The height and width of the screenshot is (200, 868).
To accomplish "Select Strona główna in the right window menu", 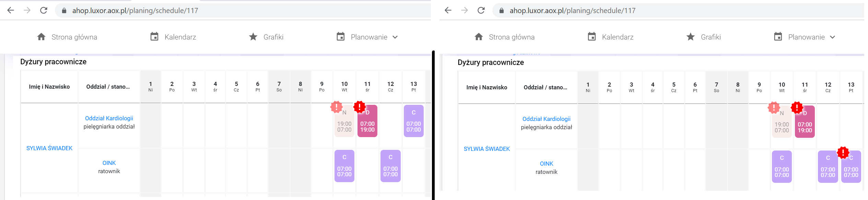I will 512,37.
